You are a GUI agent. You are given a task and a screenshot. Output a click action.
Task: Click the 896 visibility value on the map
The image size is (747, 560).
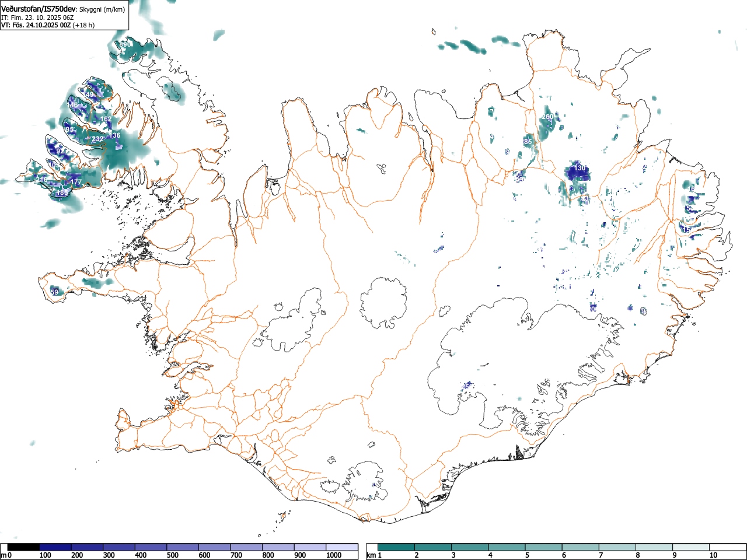[125, 44]
